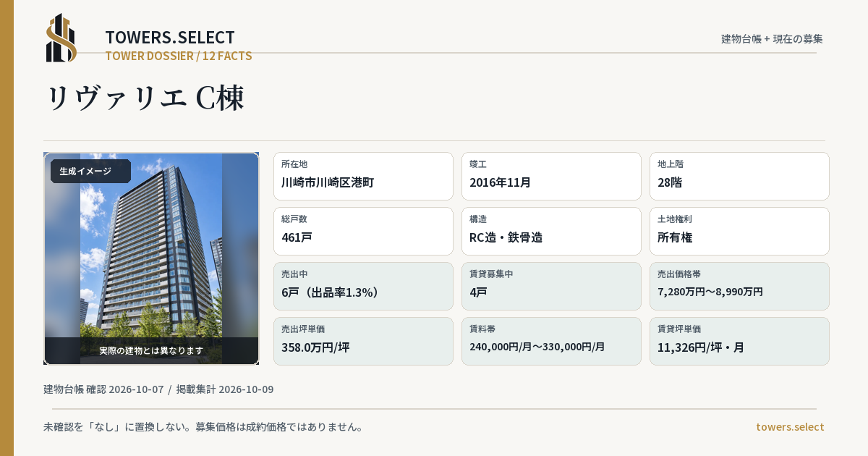Open the tower building image thumbnail

point(151,258)
